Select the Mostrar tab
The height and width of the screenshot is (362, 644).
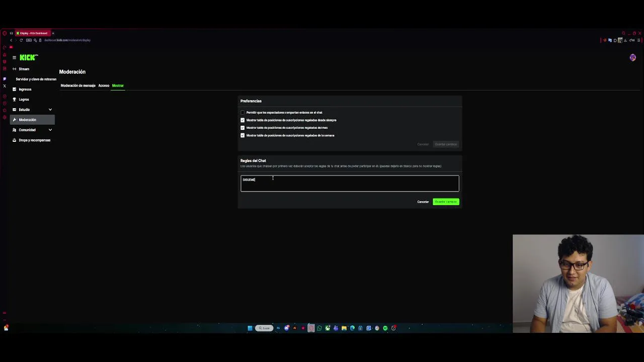118,85
